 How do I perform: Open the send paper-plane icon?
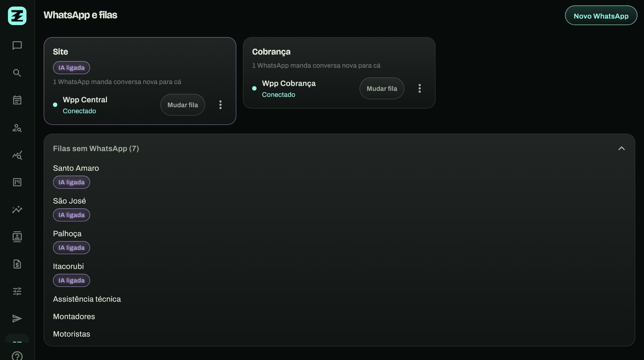pyautogui.click(x=17, y=319)
